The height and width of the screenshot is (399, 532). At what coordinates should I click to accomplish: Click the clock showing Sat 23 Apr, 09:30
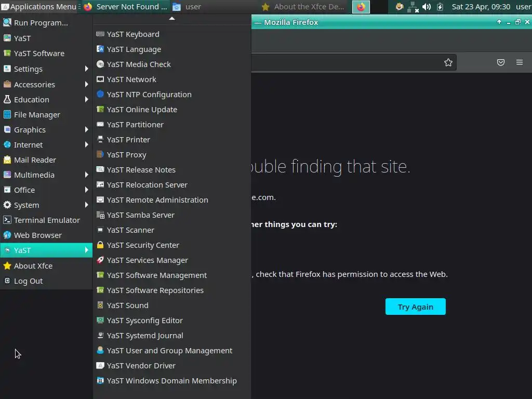[x=481, y=7]
